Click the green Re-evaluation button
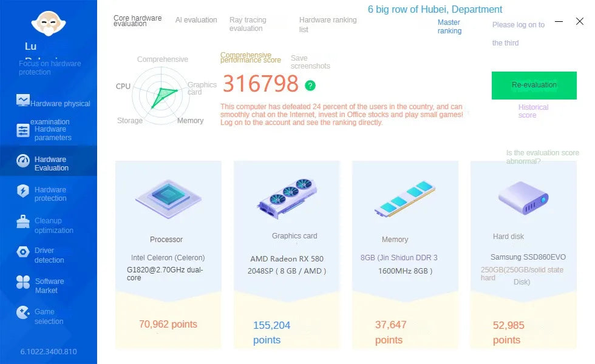The width and height of the screenshot is (595, 364). click(x=534, y=86)
